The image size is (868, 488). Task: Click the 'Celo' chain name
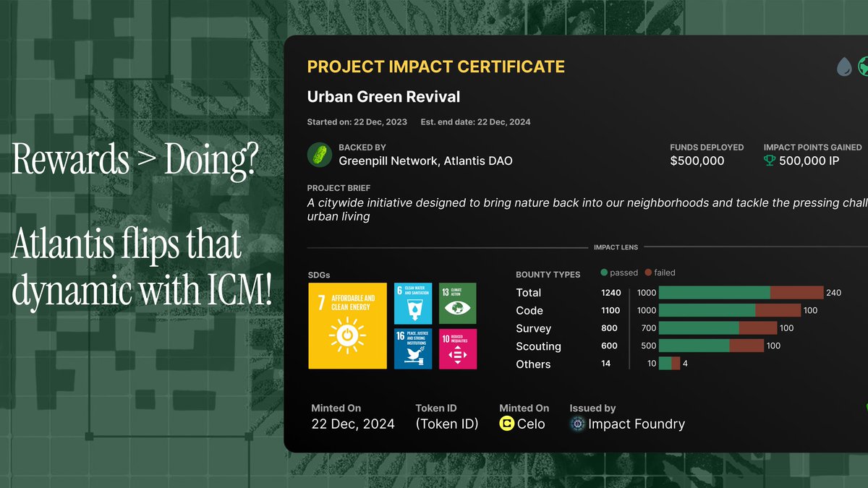tap(531, 424)
